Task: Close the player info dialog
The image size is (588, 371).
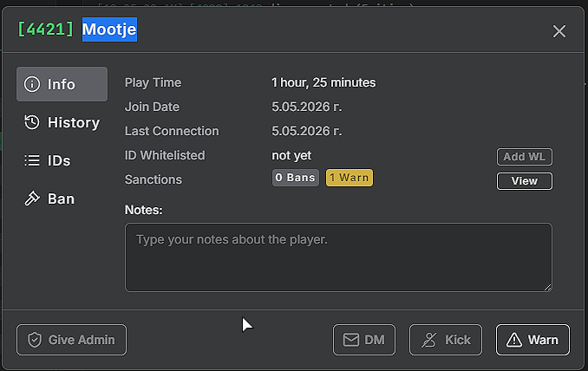Action: 559,31
